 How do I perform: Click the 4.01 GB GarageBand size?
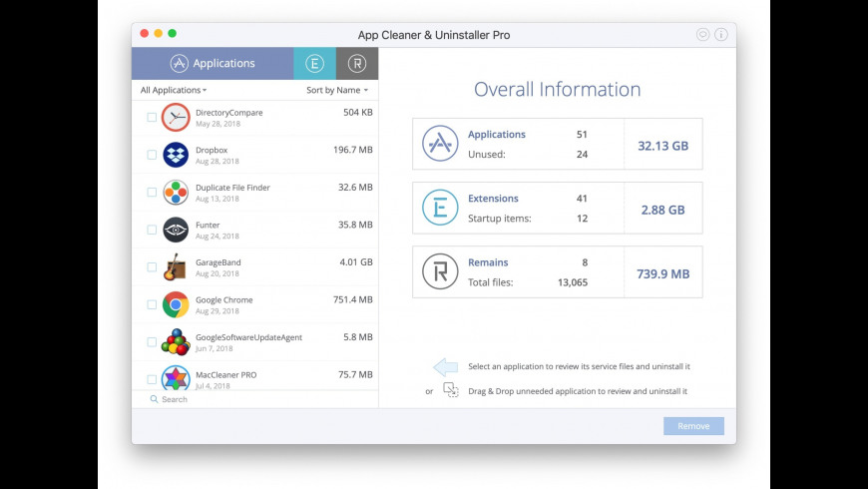pyautogui.click(x=356, y=261)
